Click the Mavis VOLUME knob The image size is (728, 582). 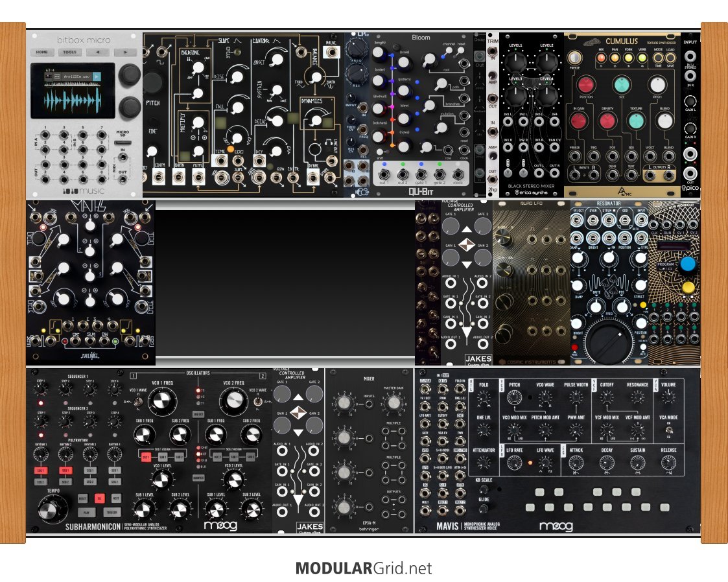(668, 397)
